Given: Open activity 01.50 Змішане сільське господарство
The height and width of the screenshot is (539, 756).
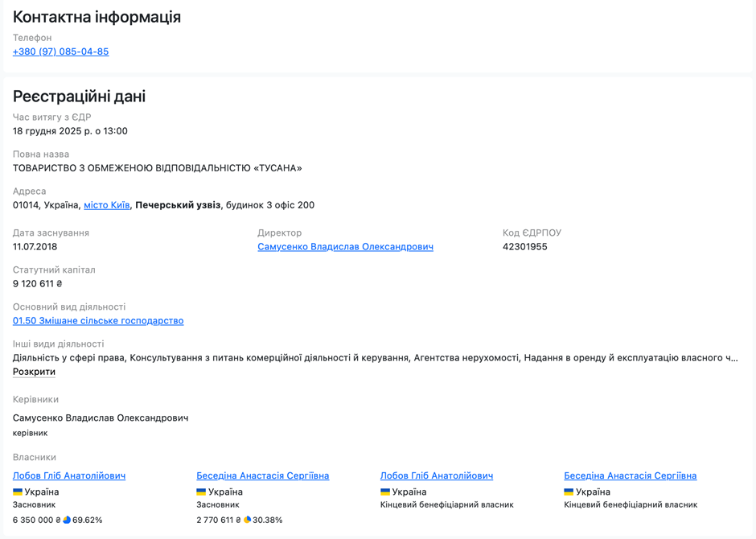Looking at the screenshot, I should click(99, 320).
